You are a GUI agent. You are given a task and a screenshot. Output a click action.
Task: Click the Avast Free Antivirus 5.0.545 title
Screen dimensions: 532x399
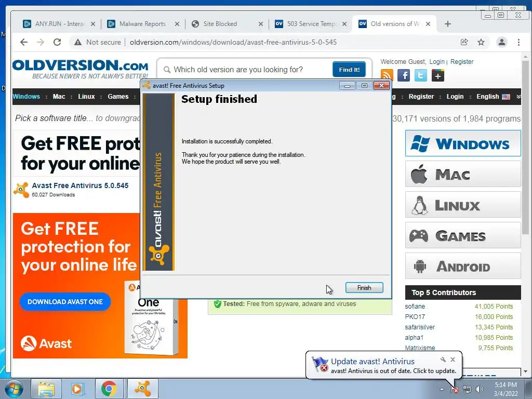(x=80, y=185)
